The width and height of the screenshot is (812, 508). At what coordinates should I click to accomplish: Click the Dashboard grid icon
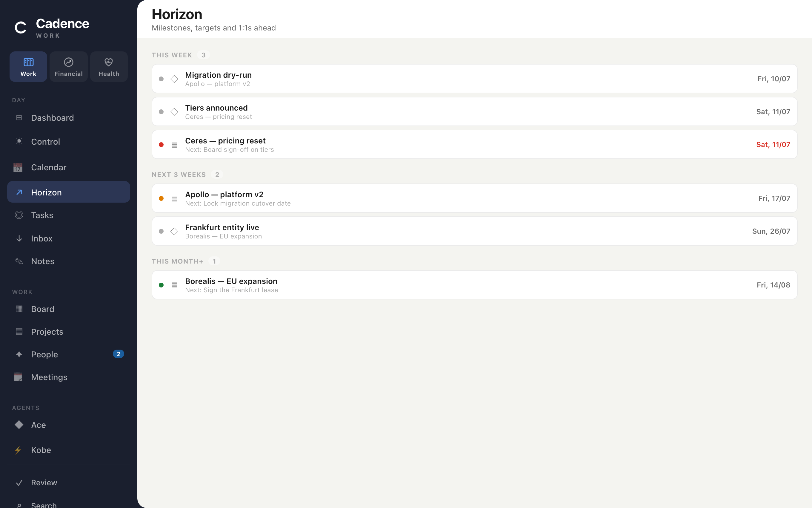click(x=19, y=118)
